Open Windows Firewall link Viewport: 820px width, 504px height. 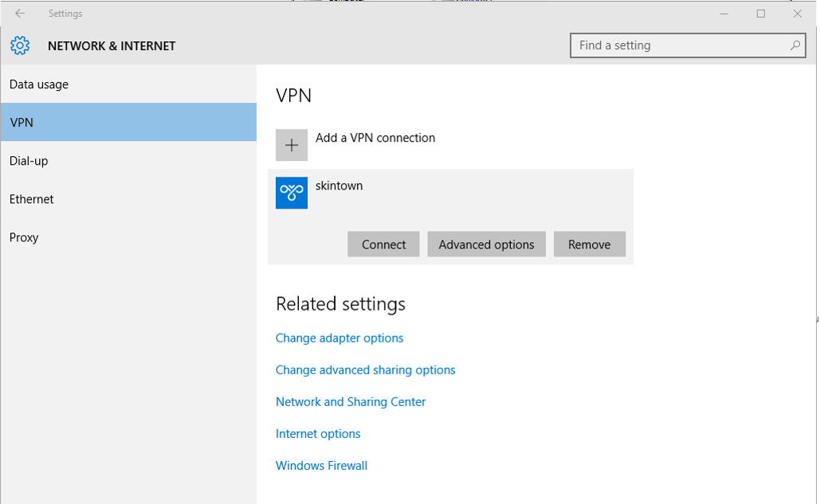[x=321, y=465]
